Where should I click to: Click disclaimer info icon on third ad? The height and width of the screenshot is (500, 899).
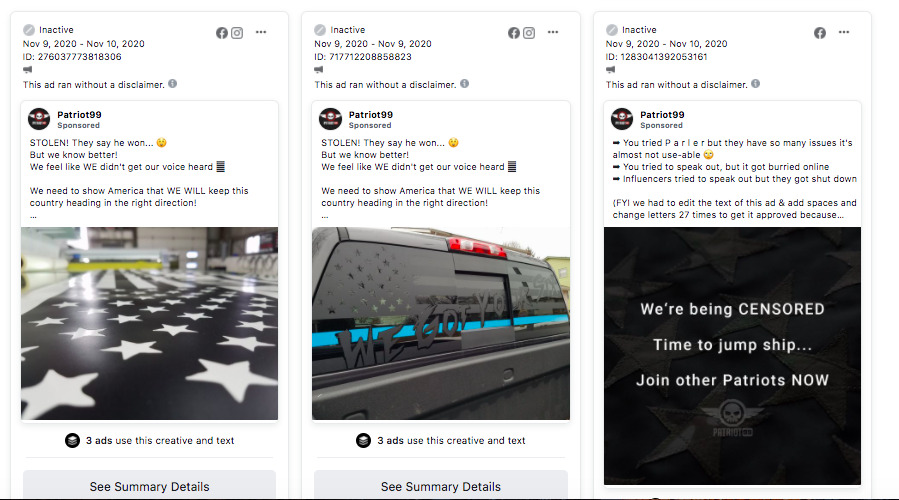[x=756, y=84]
